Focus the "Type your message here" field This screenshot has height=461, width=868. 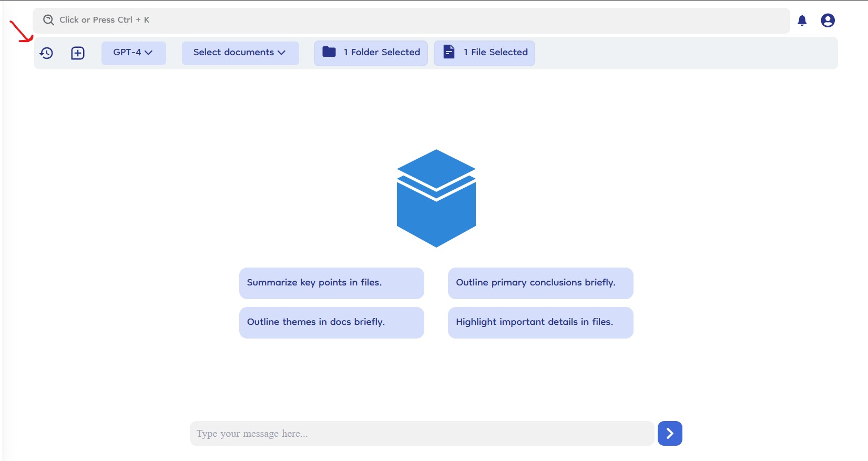click(x=422, y=433)
